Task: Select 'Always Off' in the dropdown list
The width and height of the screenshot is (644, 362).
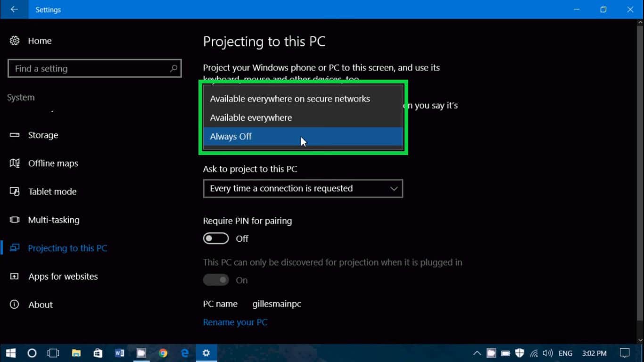Action: (x=231, y=137)
